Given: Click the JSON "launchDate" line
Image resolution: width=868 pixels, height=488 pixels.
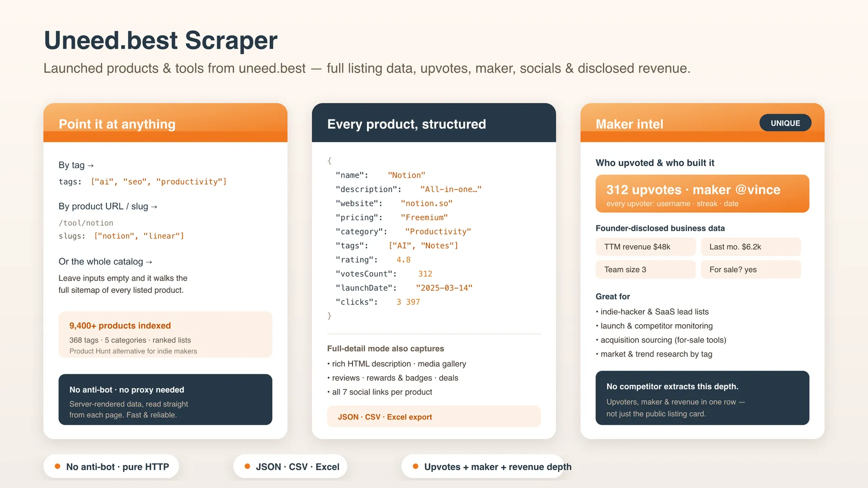Looking at the screenshot, I should (404, 288).
